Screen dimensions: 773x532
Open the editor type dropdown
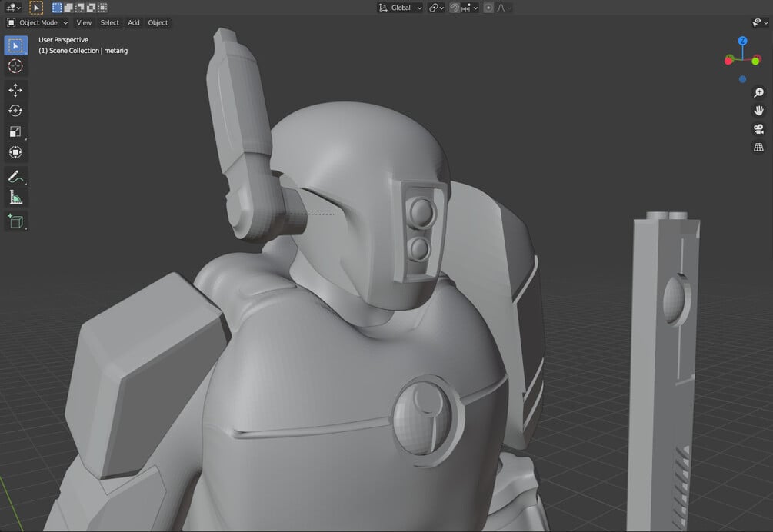[13, 8]
